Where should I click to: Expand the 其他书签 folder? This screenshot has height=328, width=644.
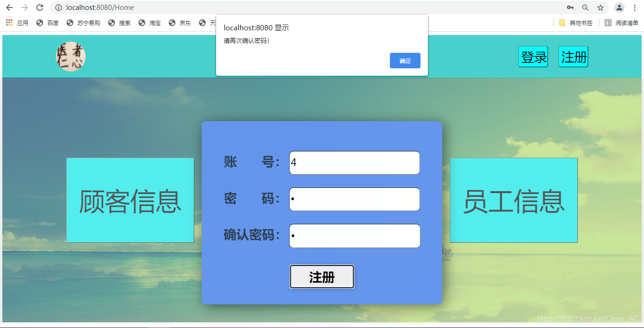pos(576,22)
